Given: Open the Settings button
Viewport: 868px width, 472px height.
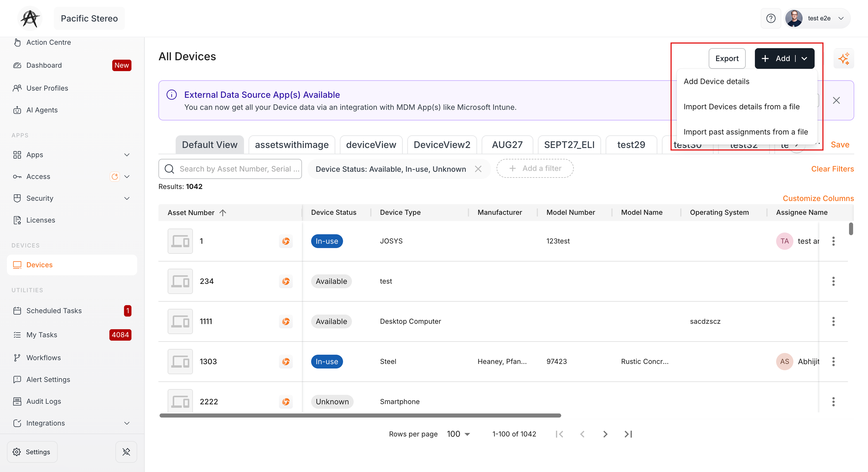Looking at the screenshot, I should (x=32, y=452).
